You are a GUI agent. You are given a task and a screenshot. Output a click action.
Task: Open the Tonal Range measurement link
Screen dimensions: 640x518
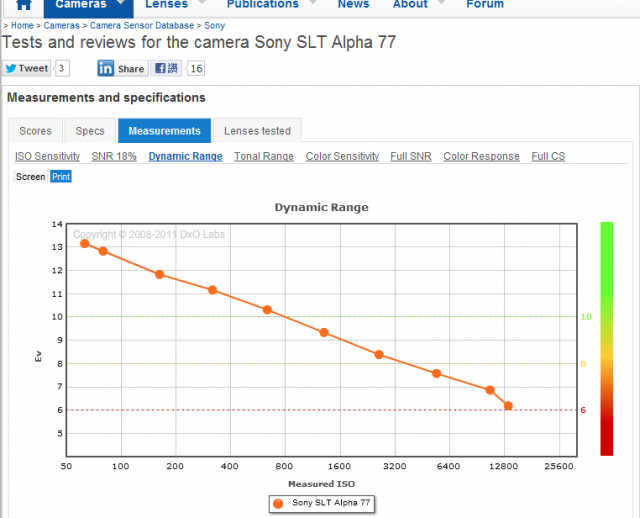tap(264, 156)
